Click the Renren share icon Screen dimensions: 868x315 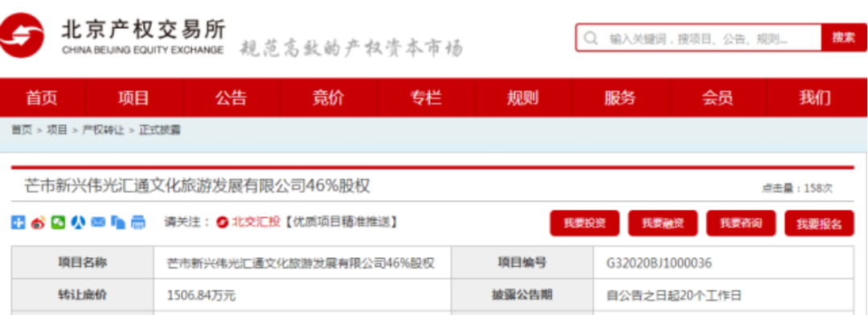point(78,223)
